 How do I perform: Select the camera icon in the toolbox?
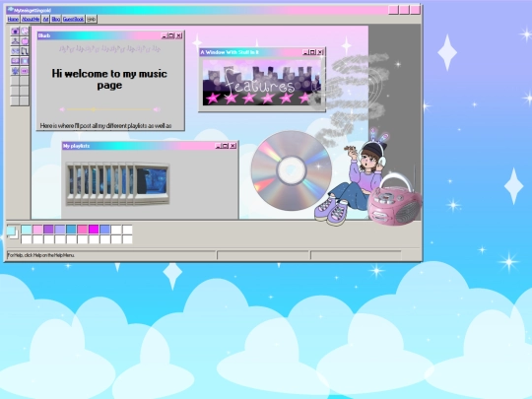click(x=15, y=32)
